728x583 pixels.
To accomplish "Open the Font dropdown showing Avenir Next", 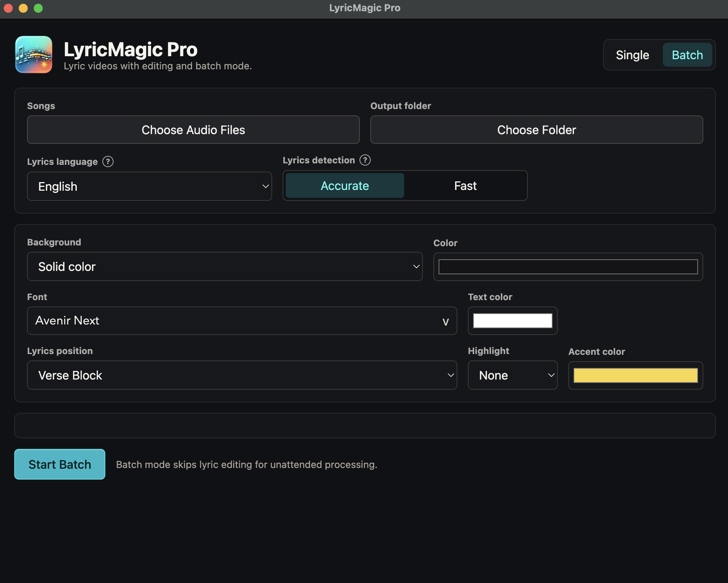I will pyautogui.click(x=242, y=321).
